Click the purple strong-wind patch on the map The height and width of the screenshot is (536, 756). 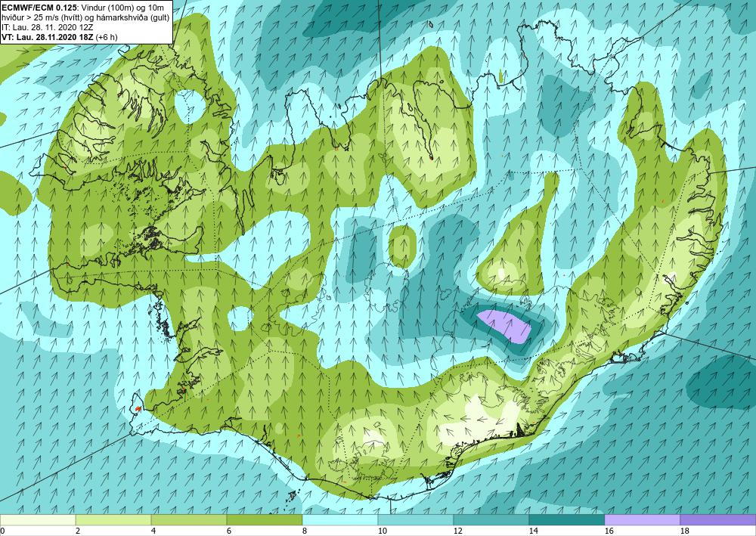pos(505,327)
